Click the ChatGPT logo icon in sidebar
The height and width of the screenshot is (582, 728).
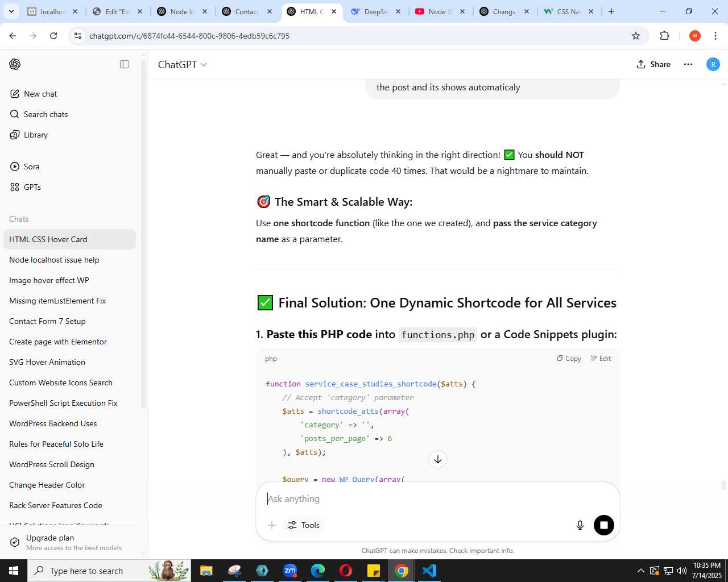(x=15, y=64)
